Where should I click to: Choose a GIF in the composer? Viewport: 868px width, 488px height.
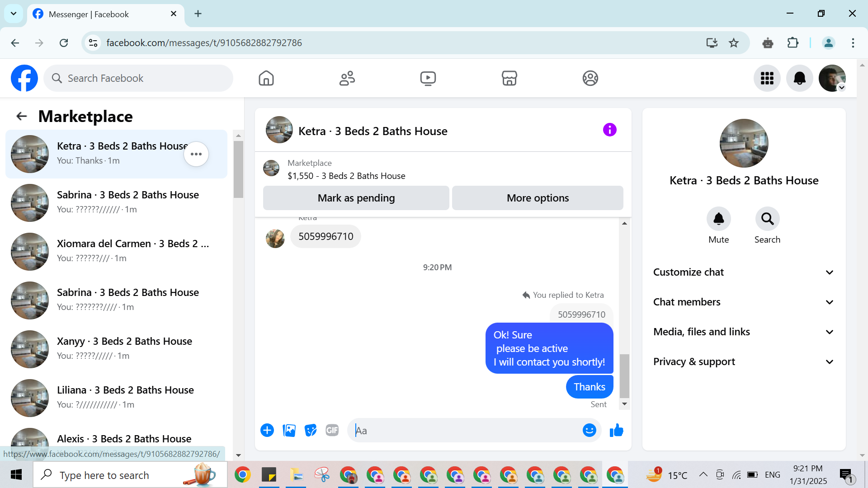click(332, 430)
